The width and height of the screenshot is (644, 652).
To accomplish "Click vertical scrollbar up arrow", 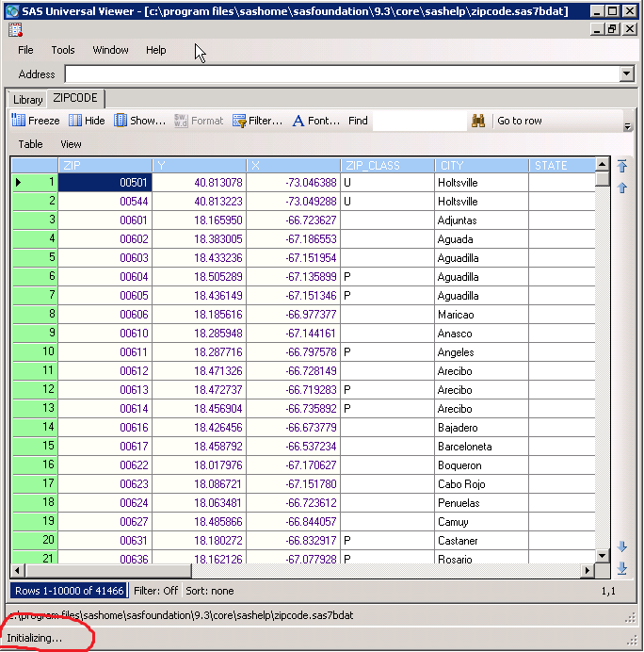I will point(602,164).
